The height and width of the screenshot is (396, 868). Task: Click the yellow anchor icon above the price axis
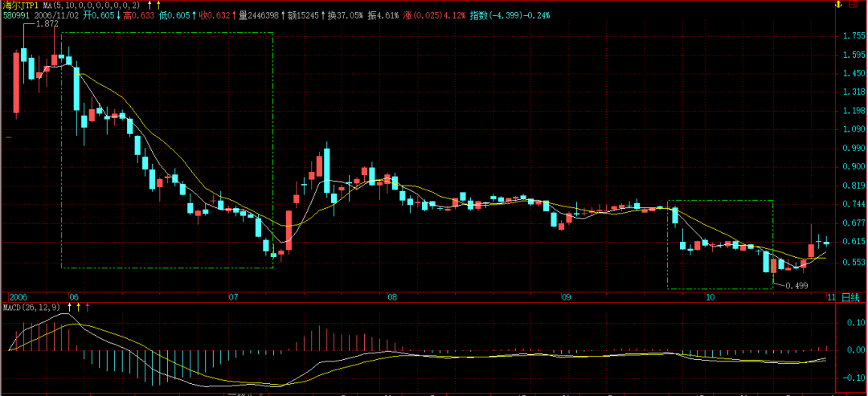[838, 5]
